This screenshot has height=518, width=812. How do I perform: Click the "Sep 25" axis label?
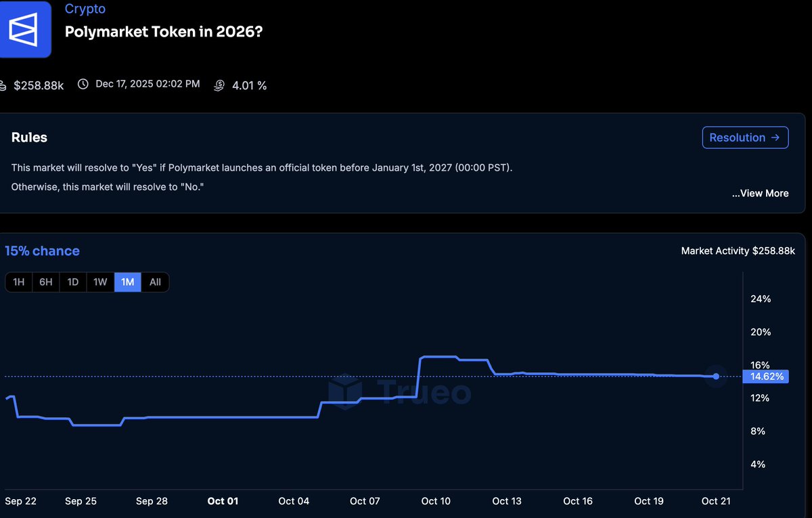81,501
